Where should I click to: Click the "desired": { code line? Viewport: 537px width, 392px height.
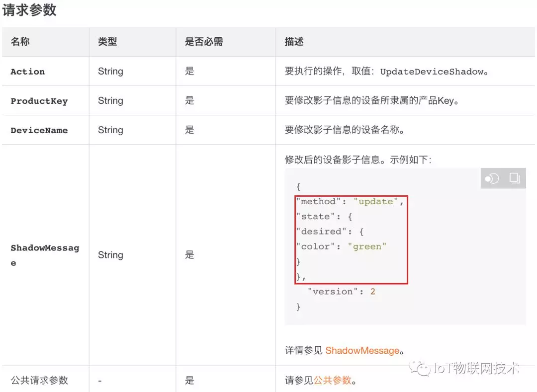point(330,232)
